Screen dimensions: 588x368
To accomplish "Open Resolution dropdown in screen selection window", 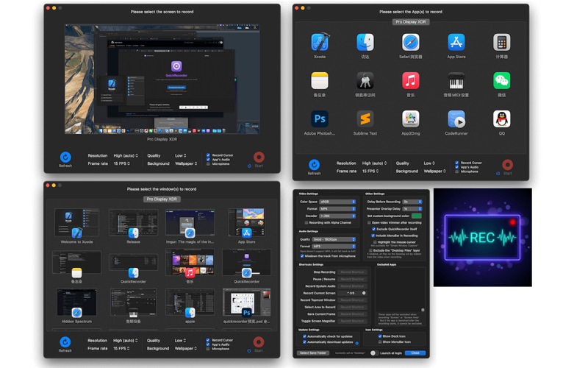I will tap(126, 155).
